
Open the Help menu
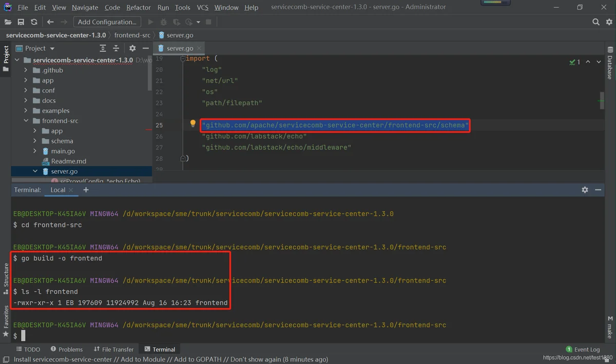pyautogui.click(x=251, y=7)
